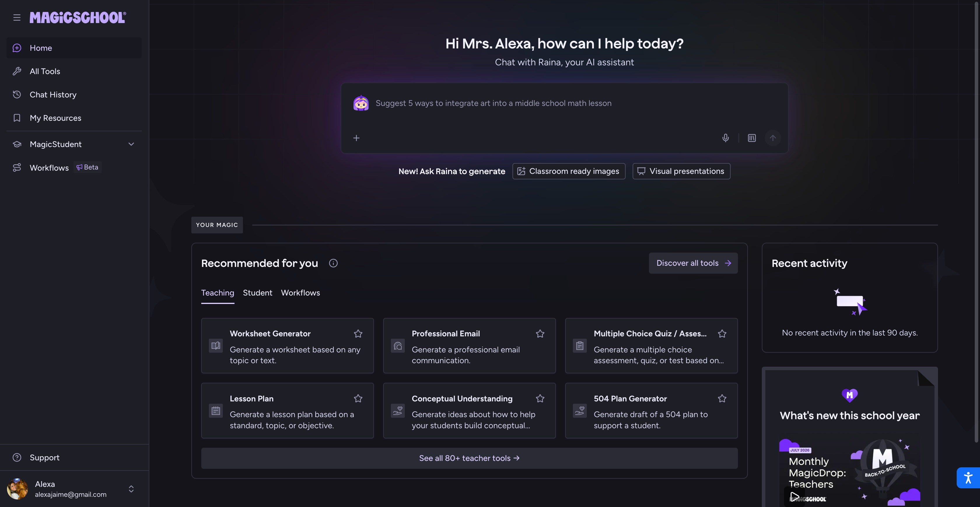This screenshot has width=980, height=507.
Task: Open the 504 Plan Generator tool
Action: point(651,411)
